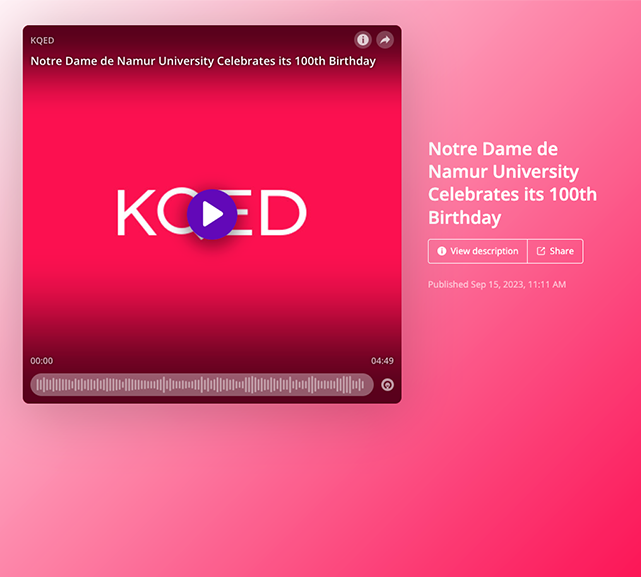Click the Published Sep 15, 2023 timestamp
Image resolution: width=641 pixels, height=577 pixels.
click(x=497, y=284)
